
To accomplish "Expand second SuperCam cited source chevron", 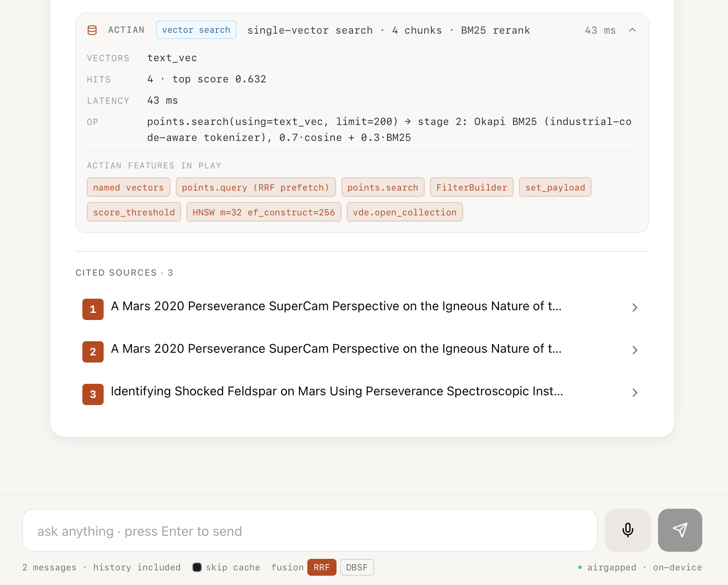I will (x=635, y=350).
